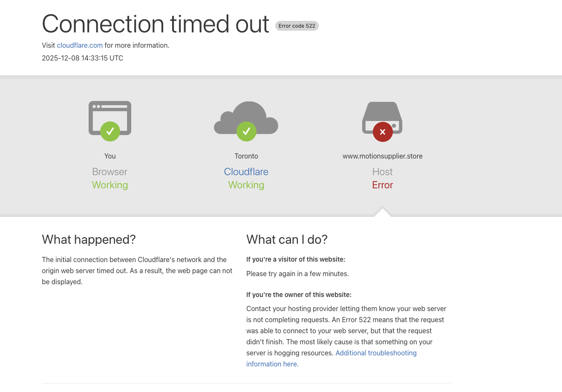Click the green checkmark on the browser icon
Viewport: 562px width, 392px height.
[110, 131]
